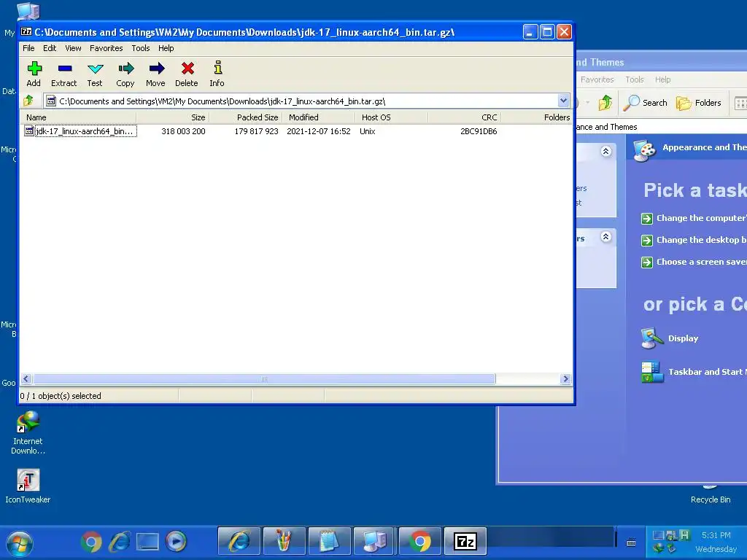This screenshot has width=747, height=560.
Task: Click the horizontal scrollbar right arrow
Action: point(565,379)
